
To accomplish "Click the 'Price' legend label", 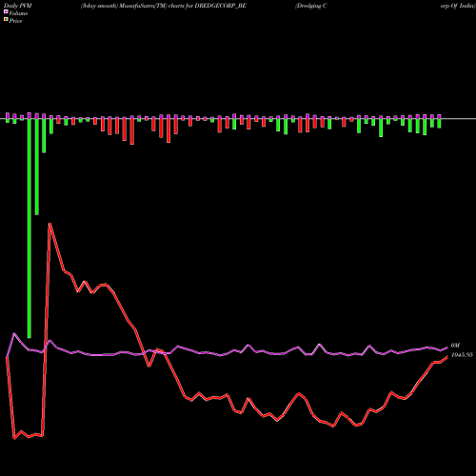I will pos(16,21).
